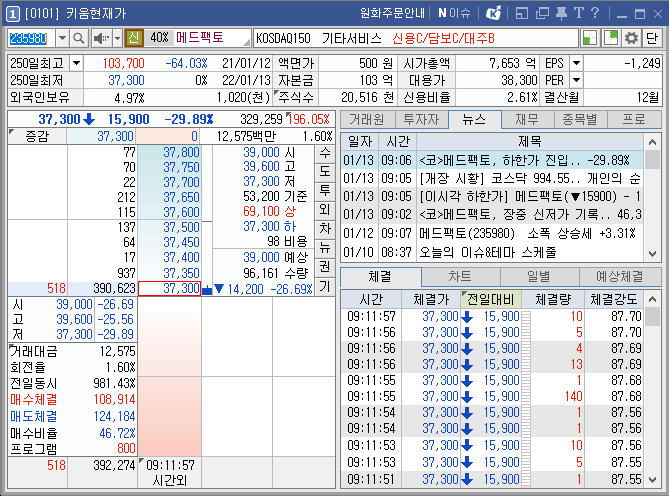This screenshot has height=496, width=669.
Task: Toggle the 수 side tab button
Action: pos(325,153)
